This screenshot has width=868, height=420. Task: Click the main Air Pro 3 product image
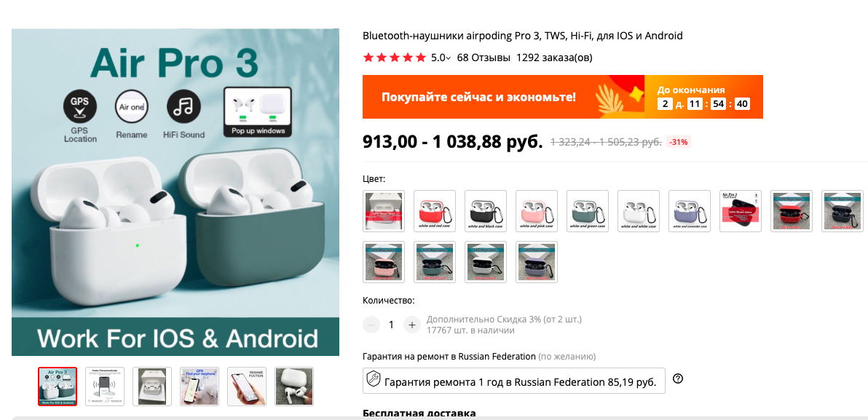pos(175,192)
